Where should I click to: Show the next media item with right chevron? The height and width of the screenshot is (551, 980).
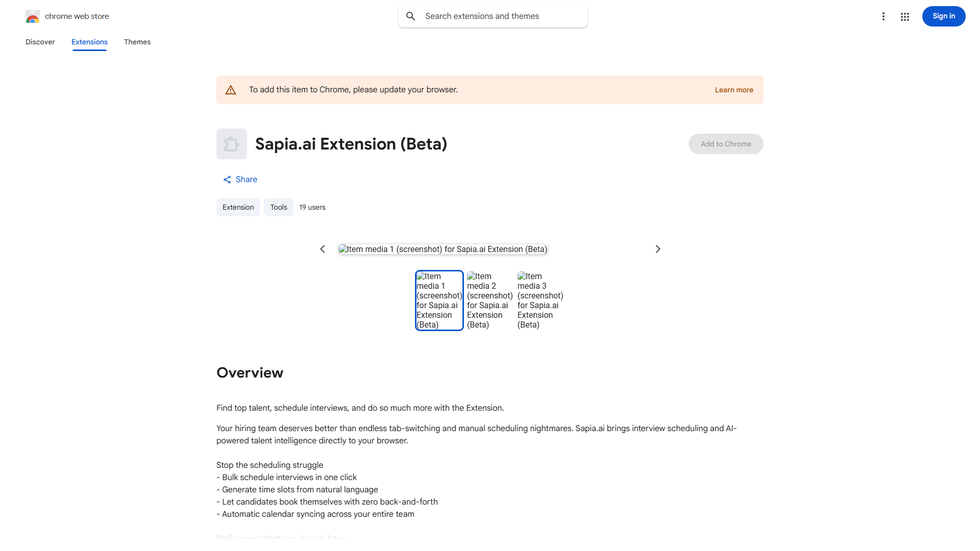tap(657, 249)
